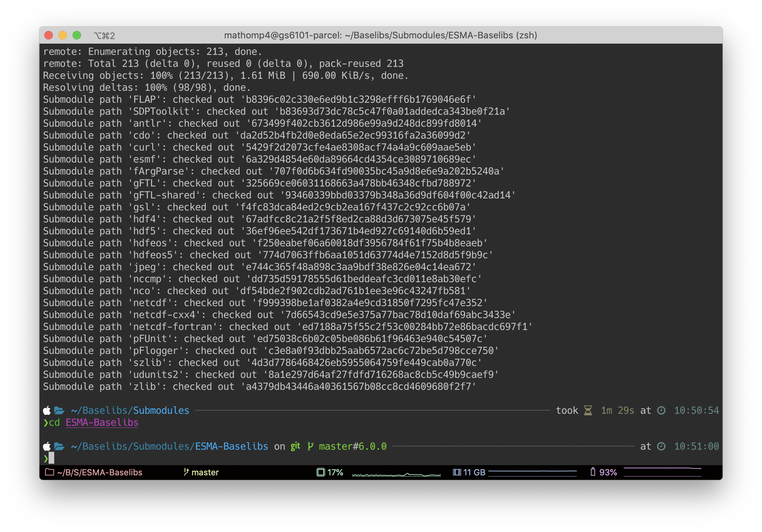Image resolution: width=762 pixels, height=532 pixels.
Task: Click the green zoom window button
Action: click(77, 35)
